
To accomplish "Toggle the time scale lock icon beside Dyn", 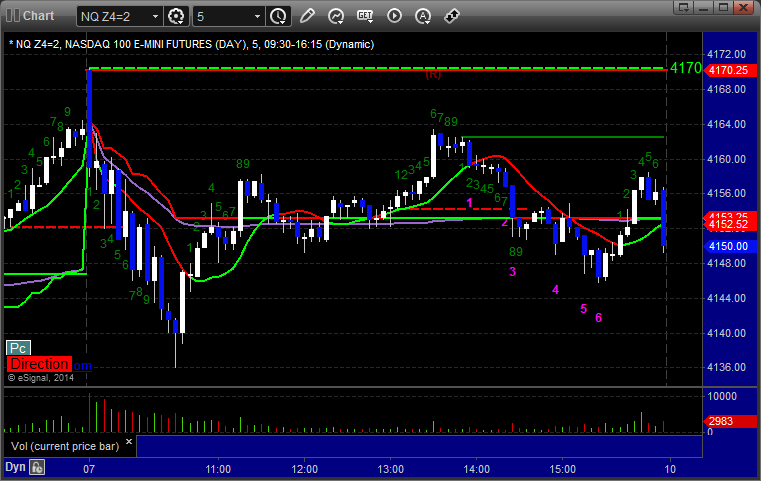I will (x=37, y=468).
